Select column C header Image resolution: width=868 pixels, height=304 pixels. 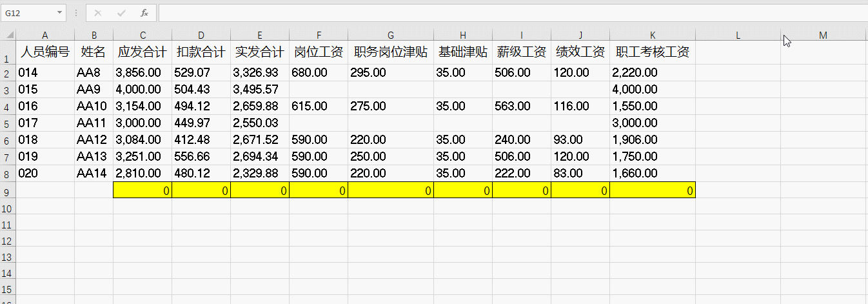[143, 35]
